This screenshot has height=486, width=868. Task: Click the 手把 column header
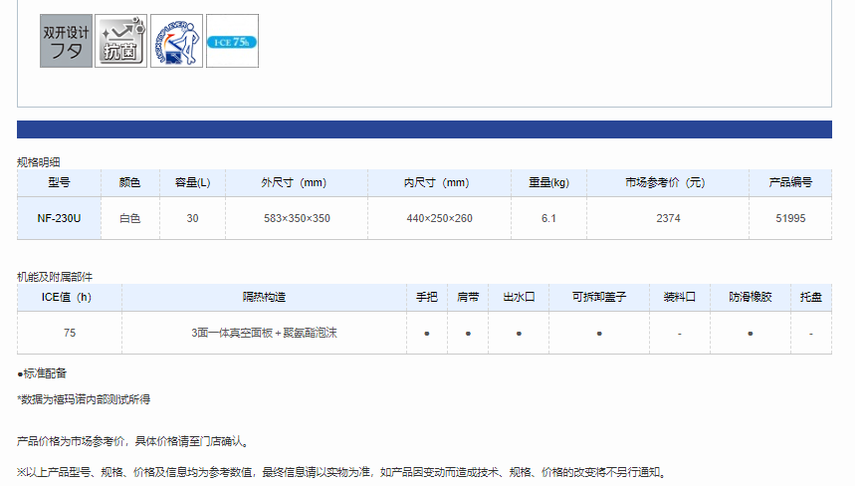point(427,297)
